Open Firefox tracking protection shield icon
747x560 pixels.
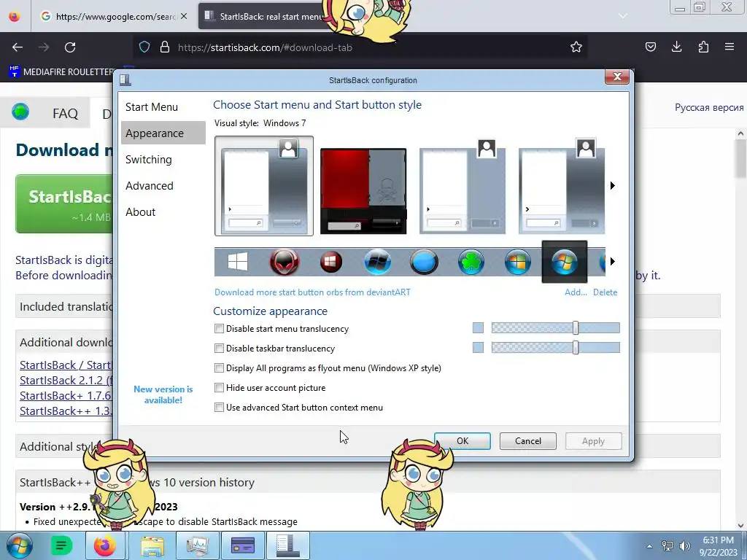(144, 47)
